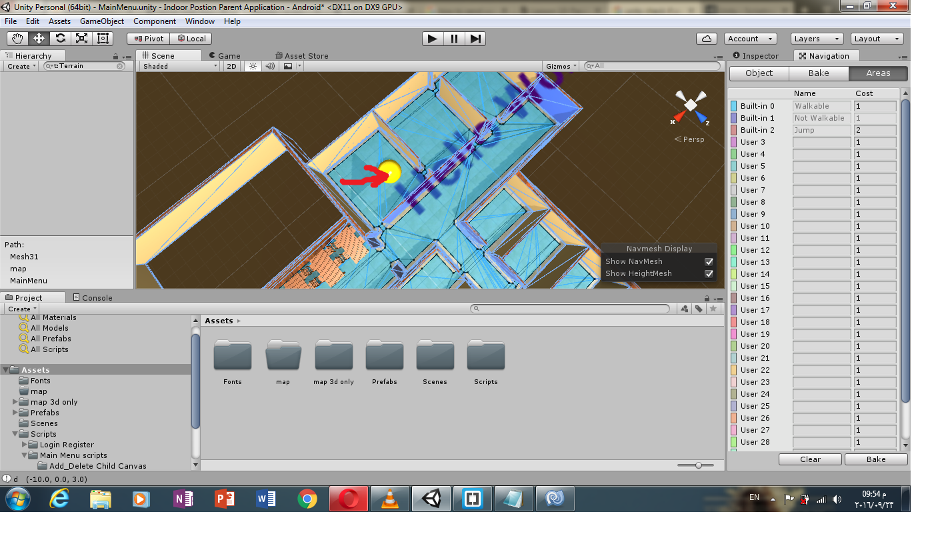Screen dimensions: 944x560
Task: Open the GameObject menu
Action: pyautogui.click(x=102, y=21)
